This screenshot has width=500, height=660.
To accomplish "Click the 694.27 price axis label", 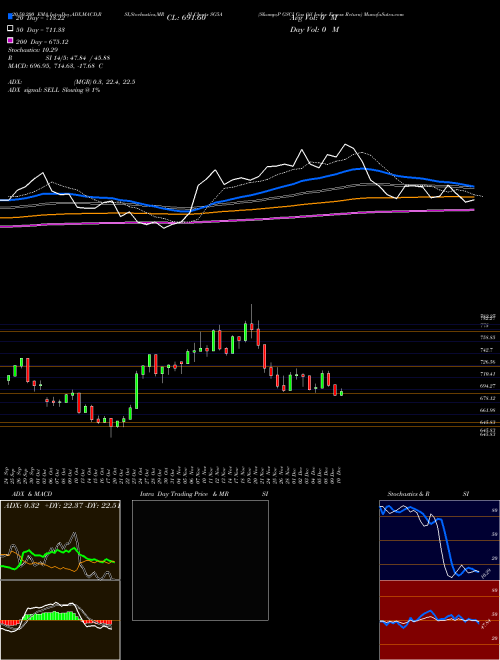I will point(487,386).
